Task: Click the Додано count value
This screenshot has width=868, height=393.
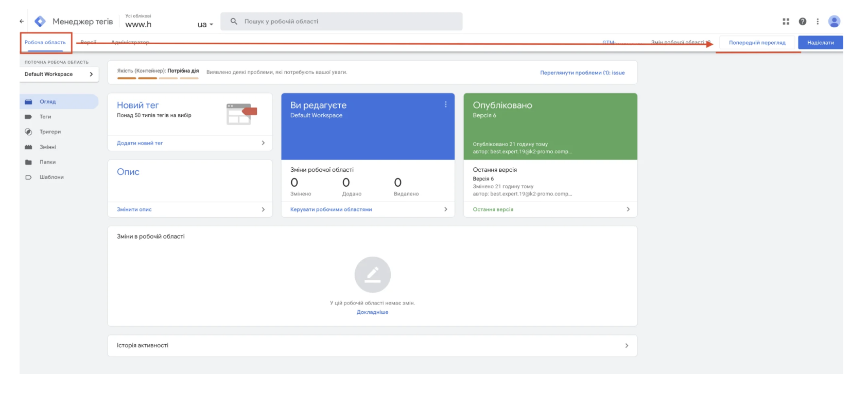Action: [x=346, y=183]
